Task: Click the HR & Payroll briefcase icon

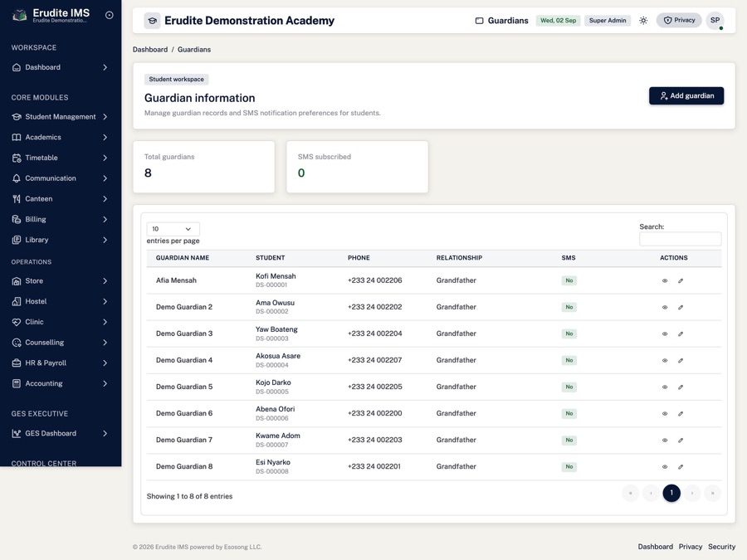Action: tap(17, 363)
